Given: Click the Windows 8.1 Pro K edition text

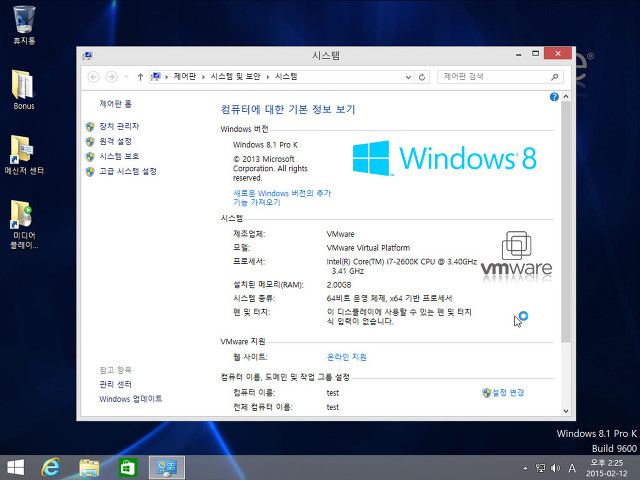Looking at the screenshot, I should [x=265, y=145].
